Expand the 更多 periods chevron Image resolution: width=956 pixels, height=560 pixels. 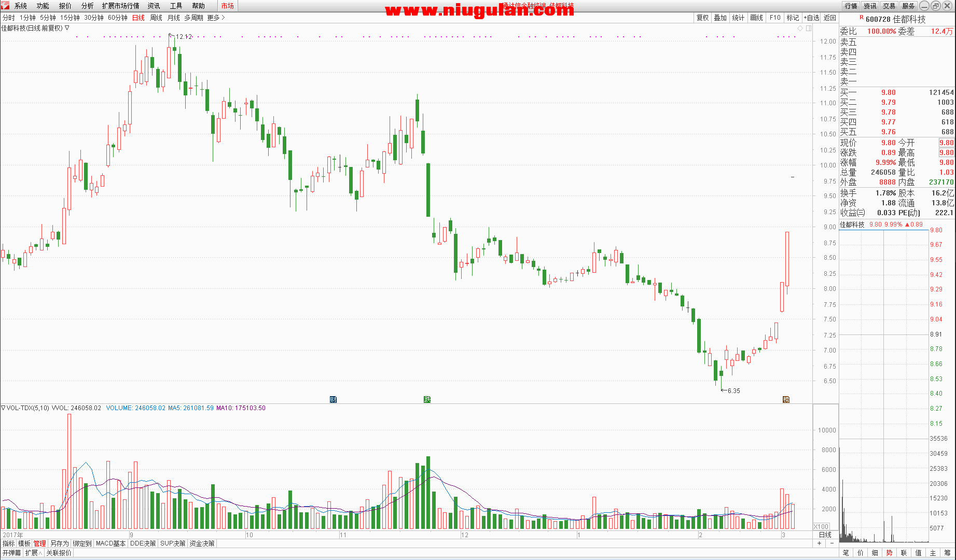223,18
